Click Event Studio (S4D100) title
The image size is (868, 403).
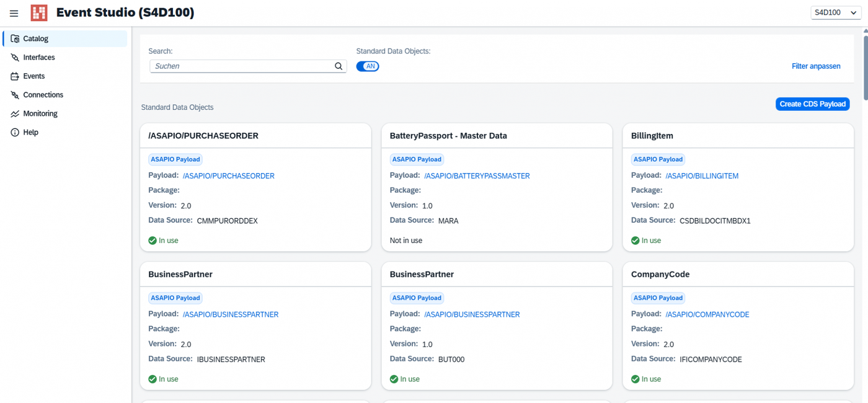coord(125,12)
